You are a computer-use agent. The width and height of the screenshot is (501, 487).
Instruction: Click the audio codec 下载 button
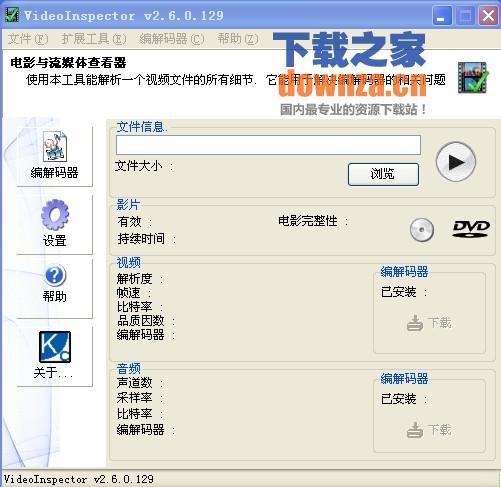coord(429,430)
